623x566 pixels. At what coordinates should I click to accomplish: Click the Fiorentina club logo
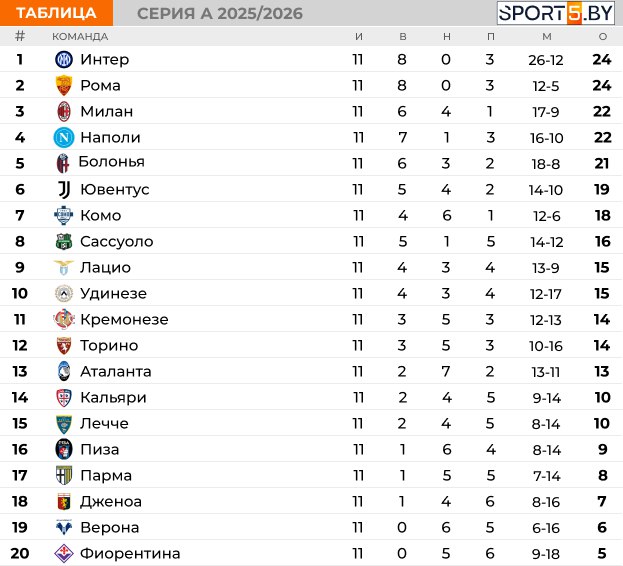click(64, 553)
